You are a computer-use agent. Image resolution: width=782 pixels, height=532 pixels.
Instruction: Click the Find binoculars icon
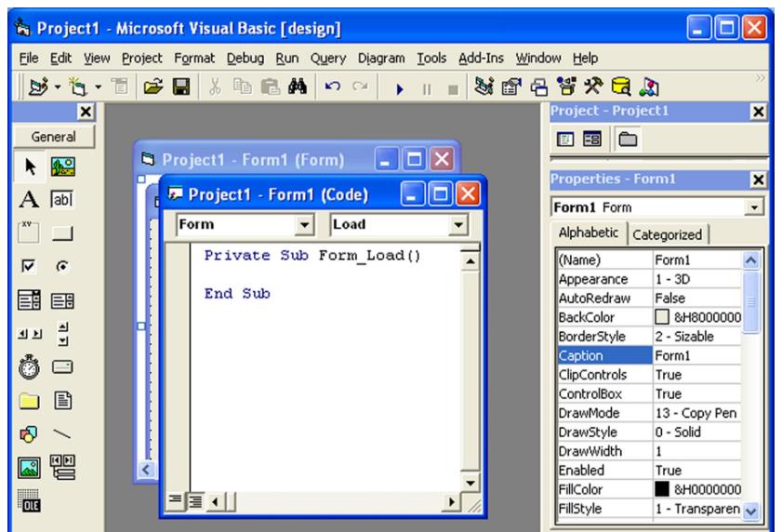point(298,86)
